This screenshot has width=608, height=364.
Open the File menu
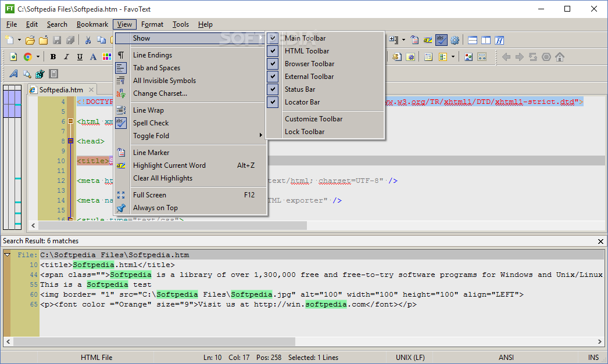[12, 24]
